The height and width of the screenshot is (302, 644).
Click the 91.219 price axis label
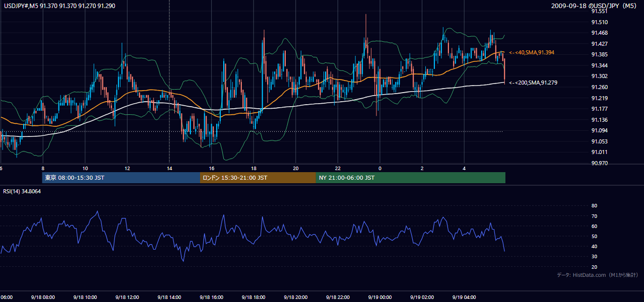pos(599,98)
